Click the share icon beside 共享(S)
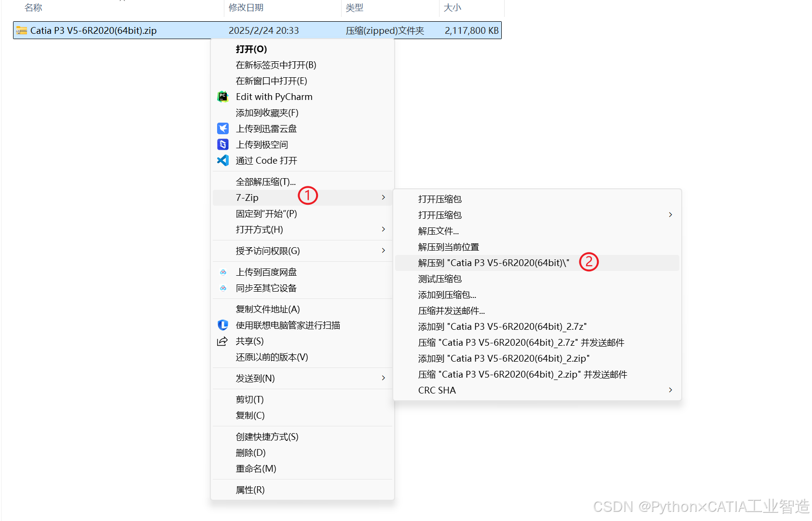Viewport: 812px width, 521px height. [x=222, y=341]
